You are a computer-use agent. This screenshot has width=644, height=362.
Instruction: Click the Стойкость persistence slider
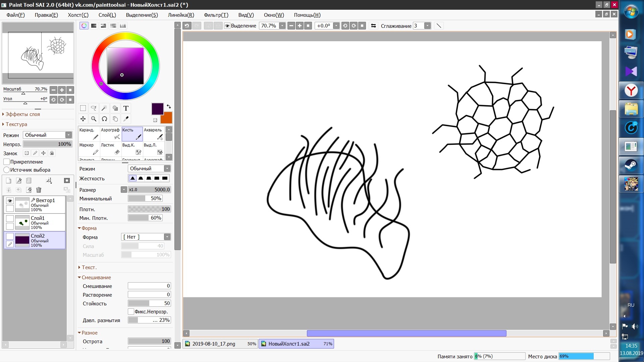tap(149, 303)
